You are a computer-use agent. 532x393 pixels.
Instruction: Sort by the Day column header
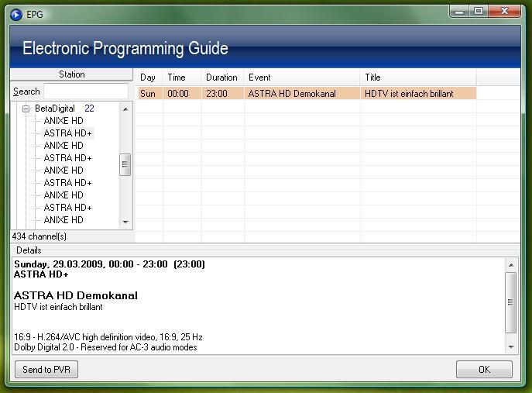coord(148,78)
